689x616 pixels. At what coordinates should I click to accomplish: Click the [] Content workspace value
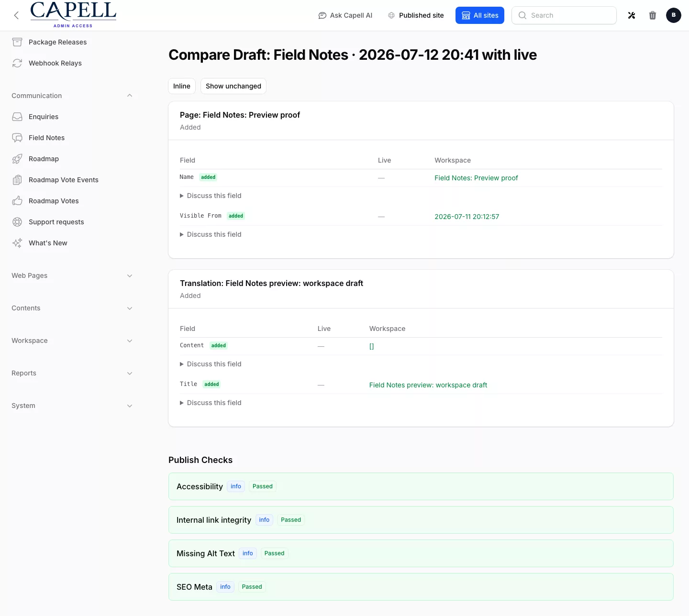(x=372, y=346)
